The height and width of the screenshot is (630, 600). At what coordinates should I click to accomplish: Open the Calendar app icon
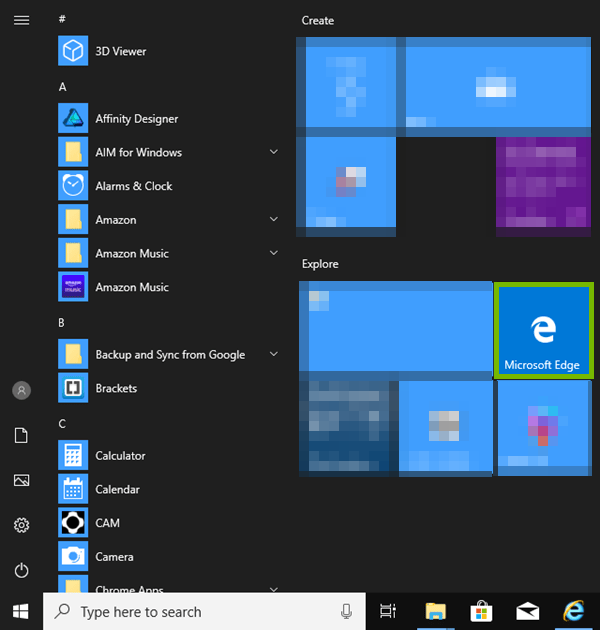click(x=73, y=489)
